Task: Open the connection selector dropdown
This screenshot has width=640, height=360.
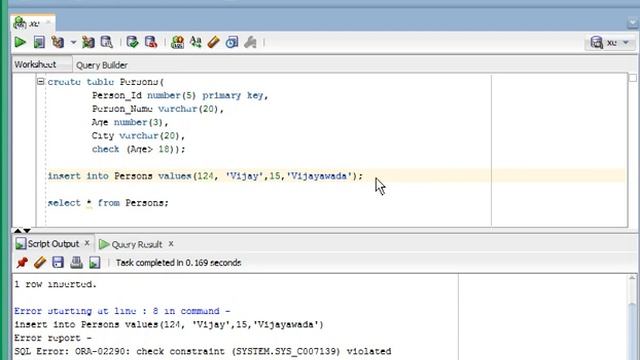Action: point(610,42)
